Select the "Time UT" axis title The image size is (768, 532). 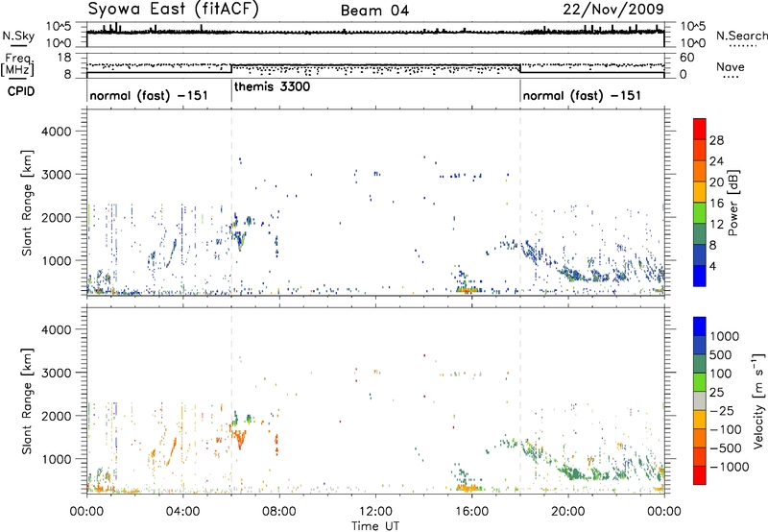(x=375, y=526)
